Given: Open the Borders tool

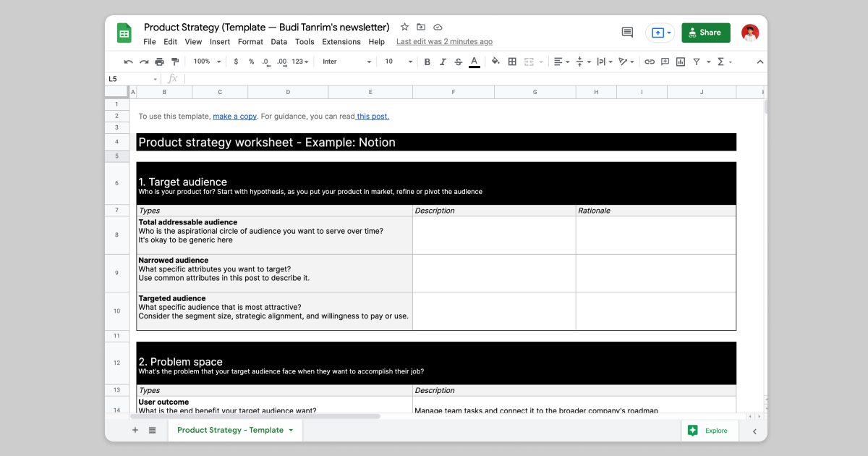Looking at the screenshot, I should [512, 62].
